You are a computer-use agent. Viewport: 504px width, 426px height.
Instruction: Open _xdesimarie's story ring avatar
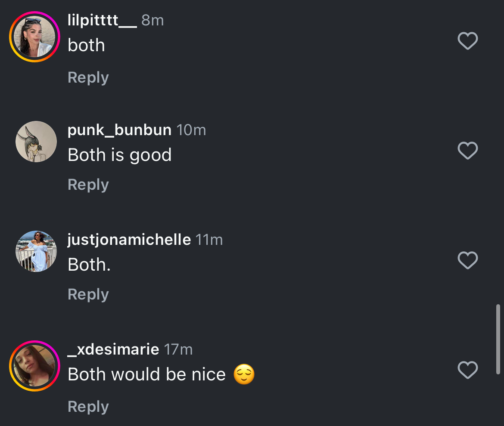(x=34, y=366)
